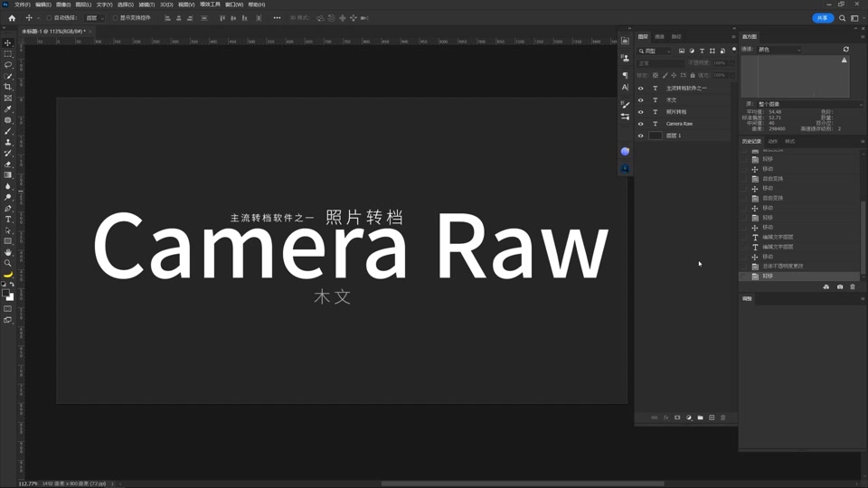Select the Move tool in the toolbox
Viewport: 868px width, 488px height.
[8, 43]
